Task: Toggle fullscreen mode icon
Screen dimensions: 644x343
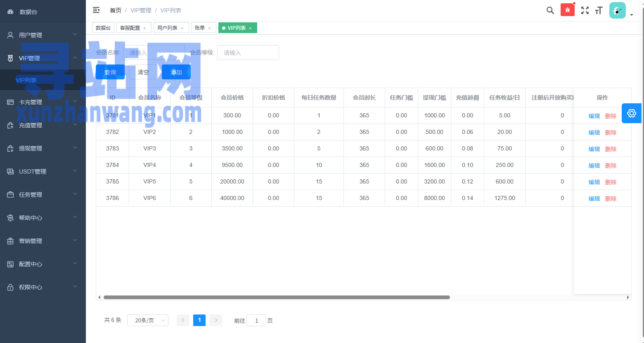Action: coord(585,10)
